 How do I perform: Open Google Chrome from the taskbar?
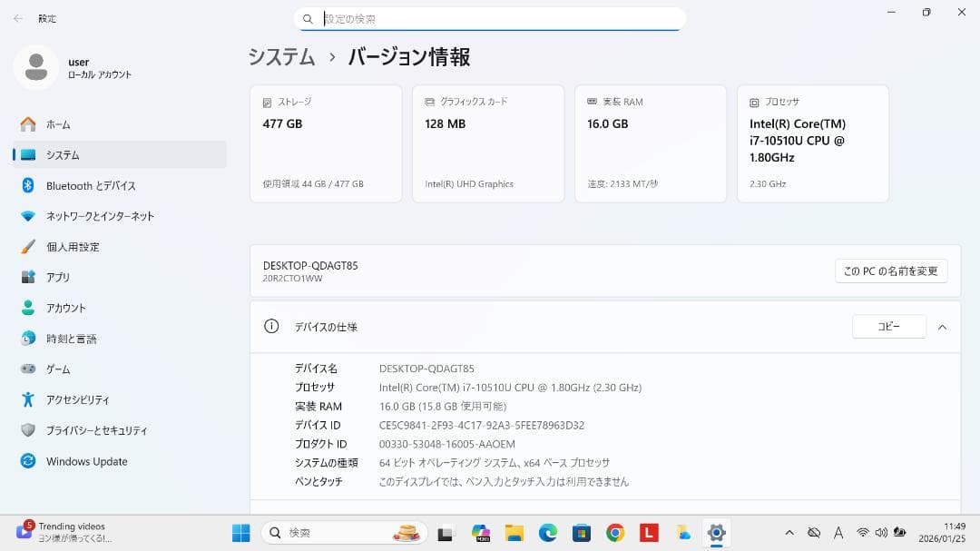pos(615,532)
